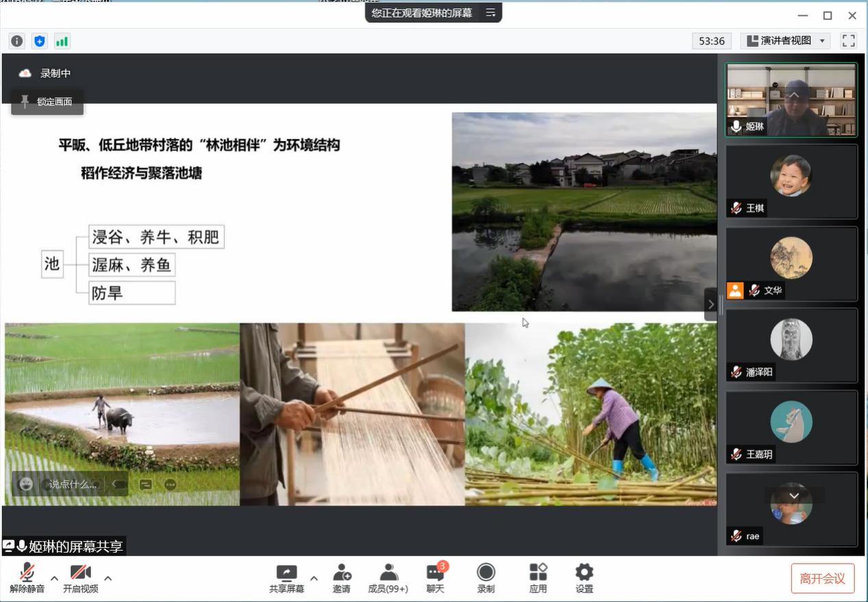Image resolution: width=868 pixels, height=602 pixels.
Task: Unmute microphone with 解除静音
Action: 27,578
